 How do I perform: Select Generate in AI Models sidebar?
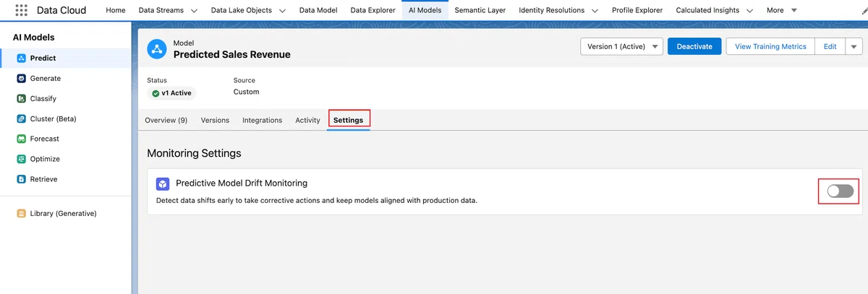(66, 79)
